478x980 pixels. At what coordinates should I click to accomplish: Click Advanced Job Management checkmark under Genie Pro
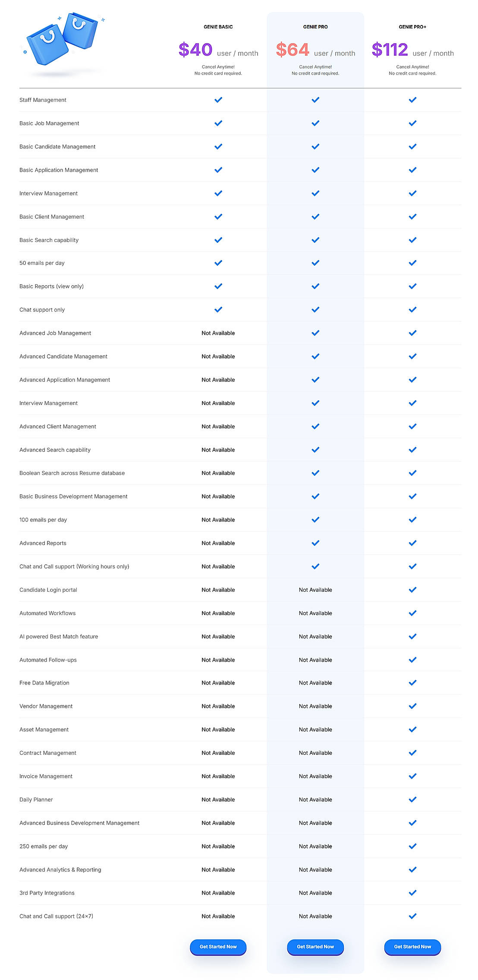coord(315,333)
